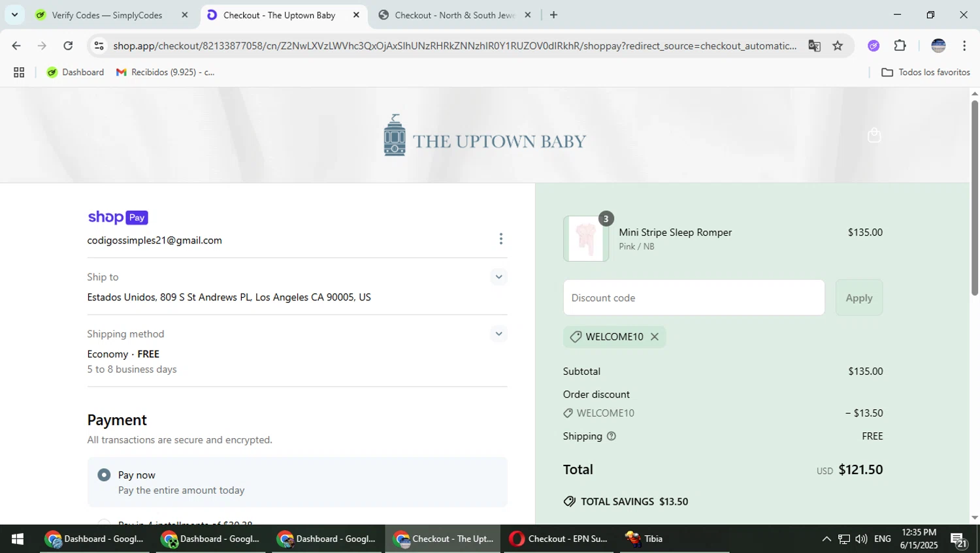Go back to the previous page
This screenshot has height=553, width=980.
point(16,46)
